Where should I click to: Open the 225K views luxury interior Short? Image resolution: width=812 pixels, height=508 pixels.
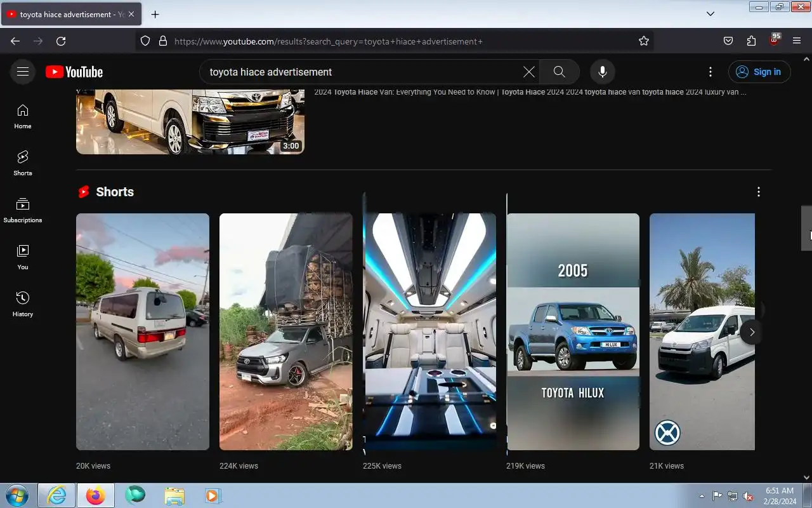pyautogui.click(x=429, y=331)
